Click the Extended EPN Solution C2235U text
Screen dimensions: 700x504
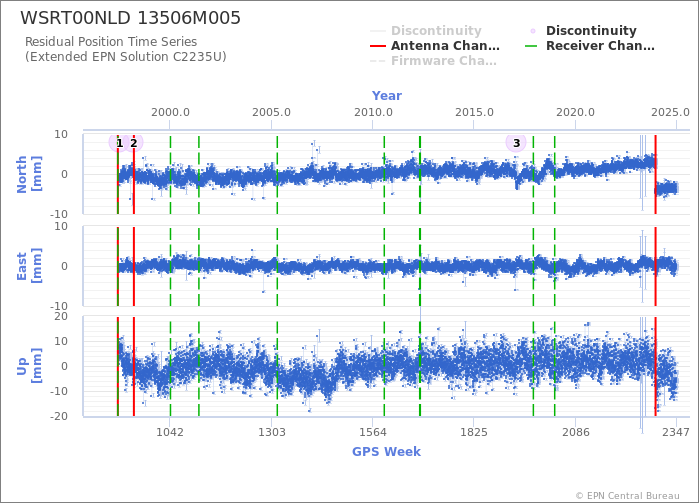coord(126,57)
